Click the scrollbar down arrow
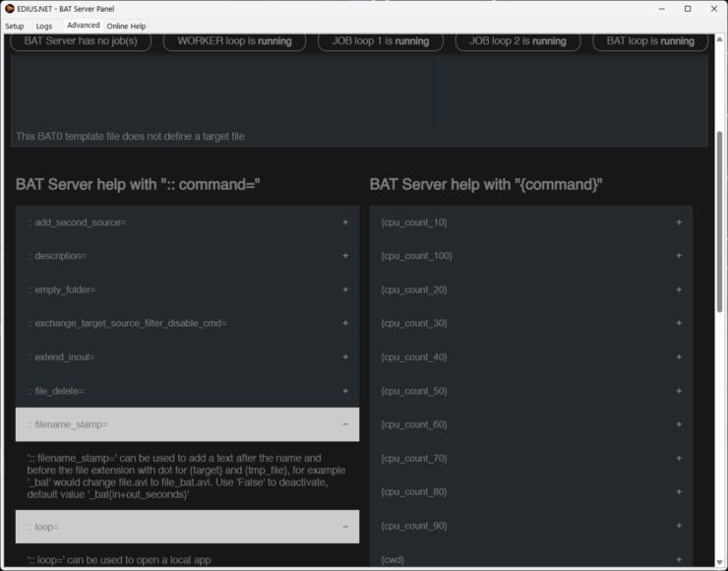The image size is (728, 571). [720, 562]
